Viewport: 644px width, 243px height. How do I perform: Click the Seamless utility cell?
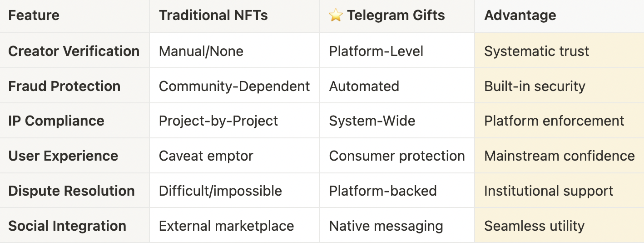tap(559, 226)
